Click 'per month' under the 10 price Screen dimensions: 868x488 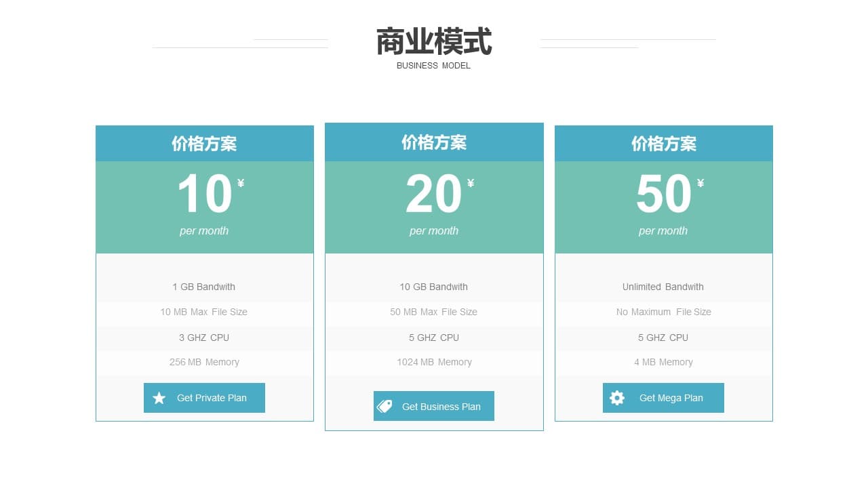coord(204,231)
